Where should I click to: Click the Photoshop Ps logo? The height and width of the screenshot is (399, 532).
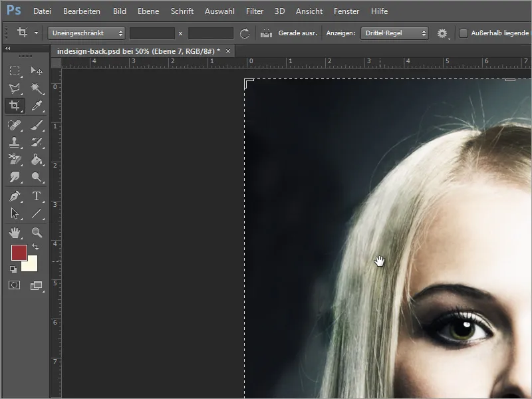tap(14, 10)
